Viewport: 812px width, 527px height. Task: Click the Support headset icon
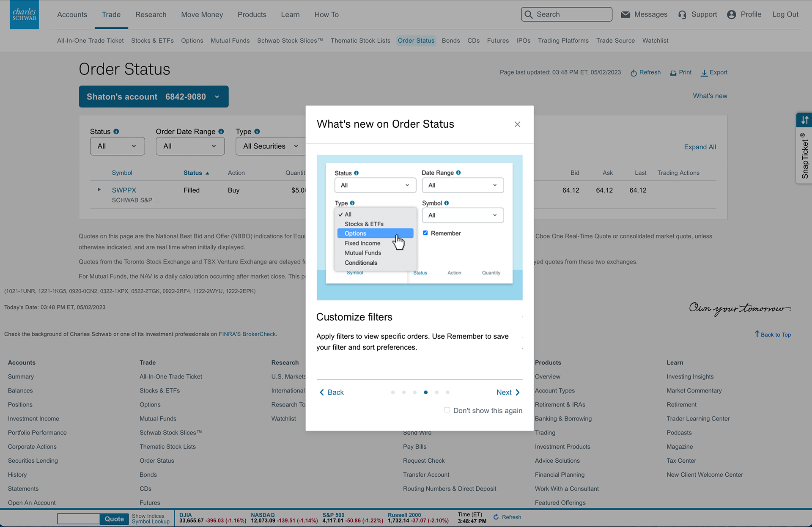(x=682, y=15)
